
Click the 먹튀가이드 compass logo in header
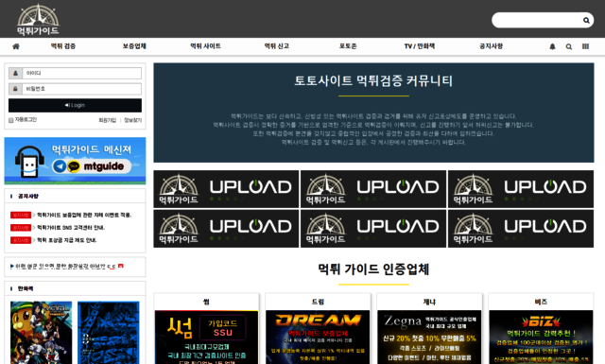[38, 19]
